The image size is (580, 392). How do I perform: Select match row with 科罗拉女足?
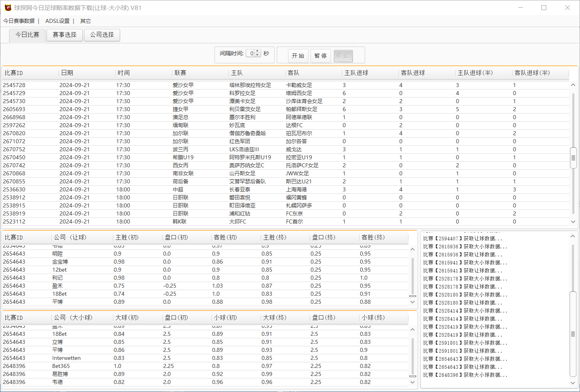tap(286, 93)
